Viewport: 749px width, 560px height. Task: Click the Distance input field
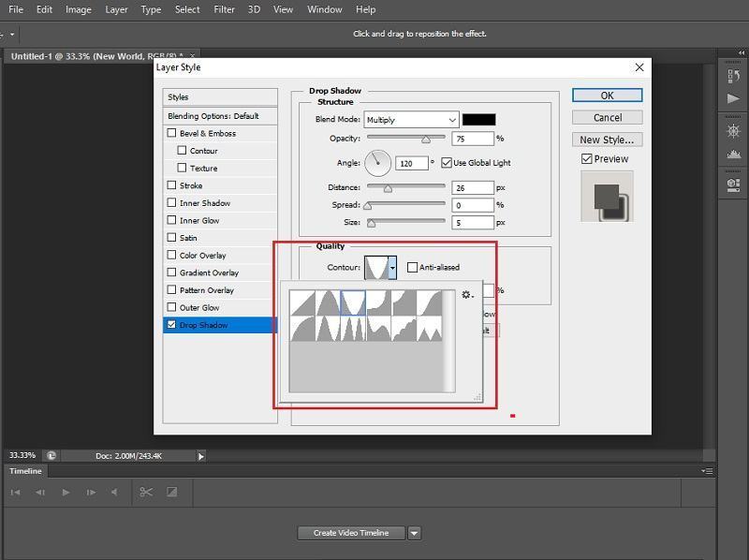473,186
